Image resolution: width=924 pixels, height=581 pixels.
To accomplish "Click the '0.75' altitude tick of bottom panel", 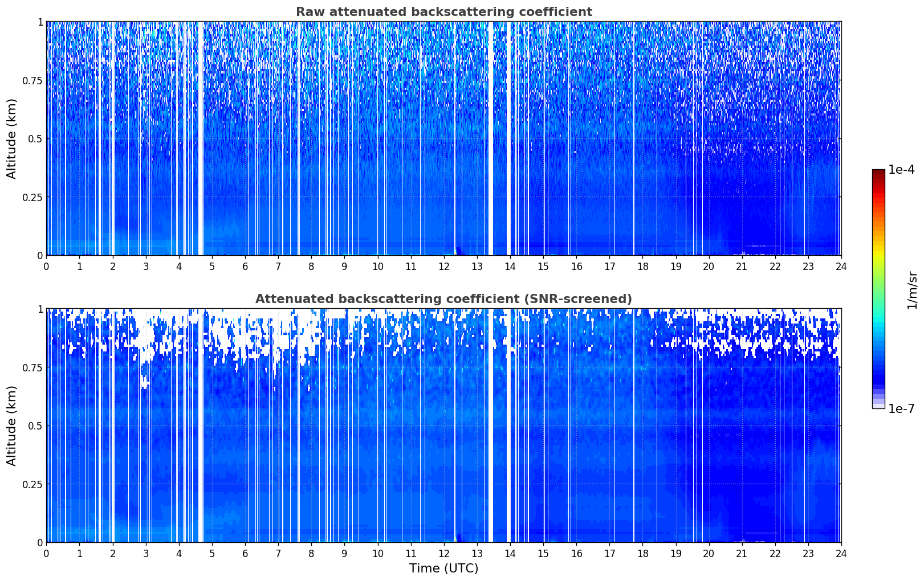I will tap(33, 367).
